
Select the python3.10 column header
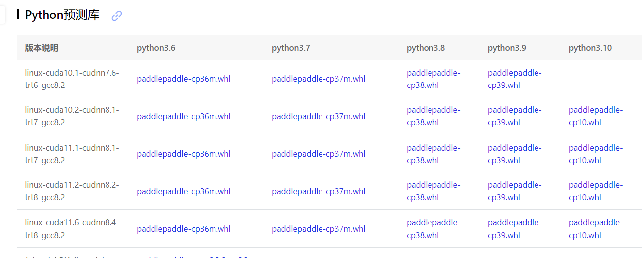click(x=590, y=48)
